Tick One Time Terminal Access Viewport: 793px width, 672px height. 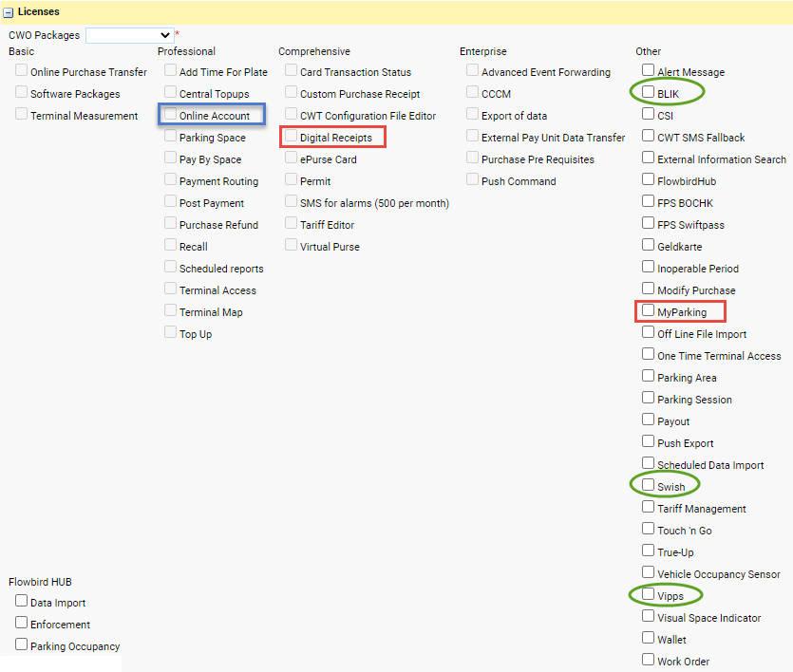point(648,354)
